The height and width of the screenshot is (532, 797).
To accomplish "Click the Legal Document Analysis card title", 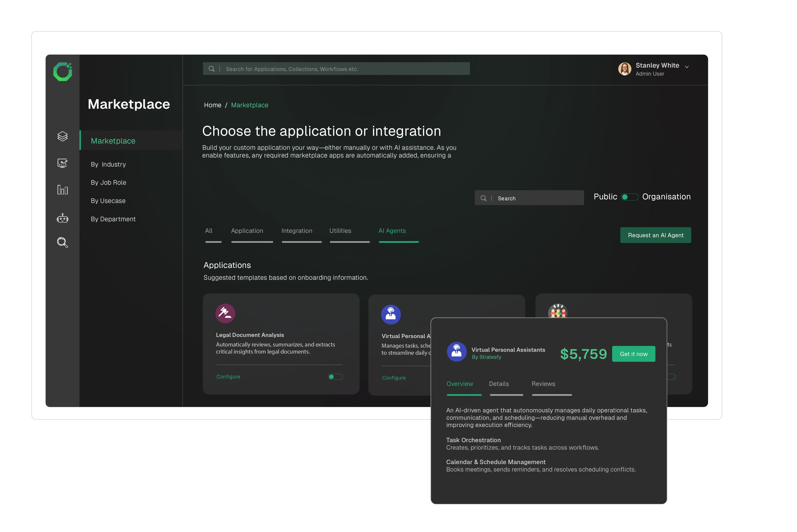I will [x=250, y=335].
